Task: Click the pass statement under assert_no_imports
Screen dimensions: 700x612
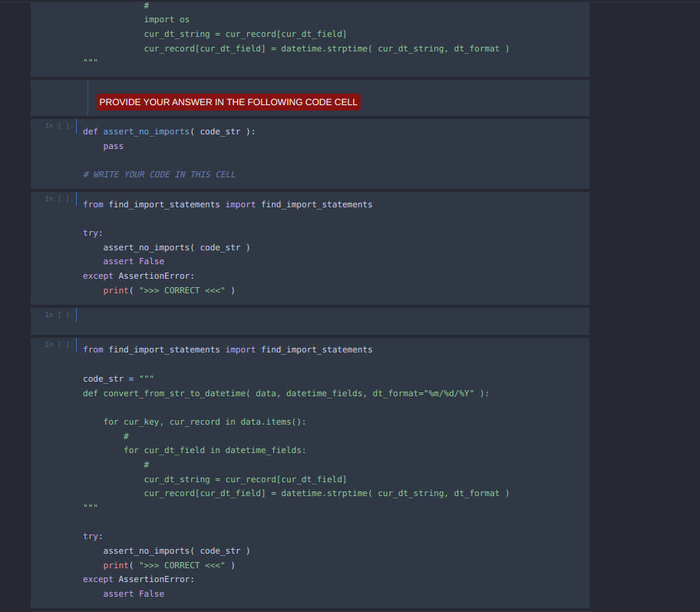Action: pos(112,146)
